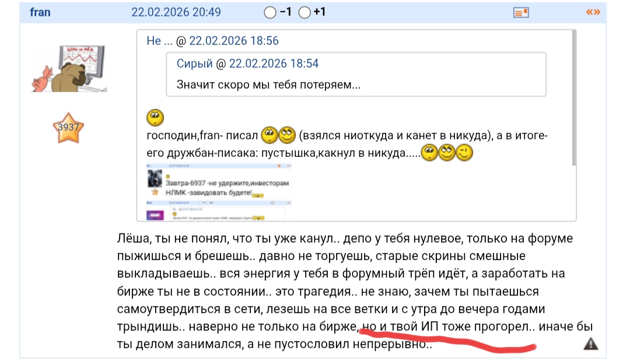The image size is (630, 364).
Task: Click the quote box vertical scrollbar
Action: click(574, 97)
